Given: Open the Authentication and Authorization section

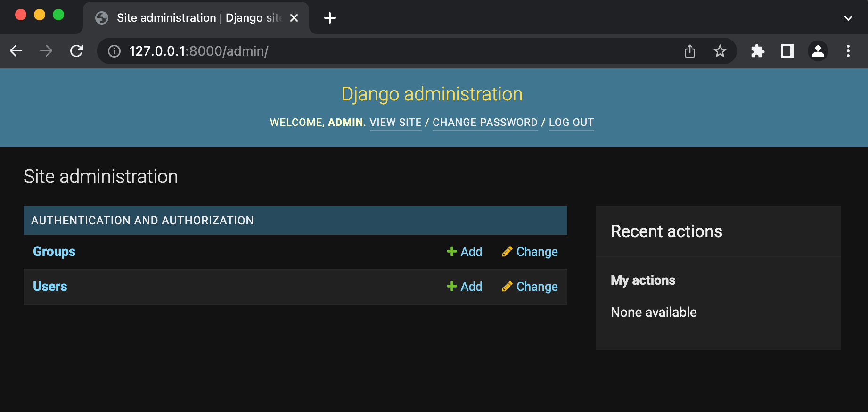Looking at the screenshot, I should [142, 221].
